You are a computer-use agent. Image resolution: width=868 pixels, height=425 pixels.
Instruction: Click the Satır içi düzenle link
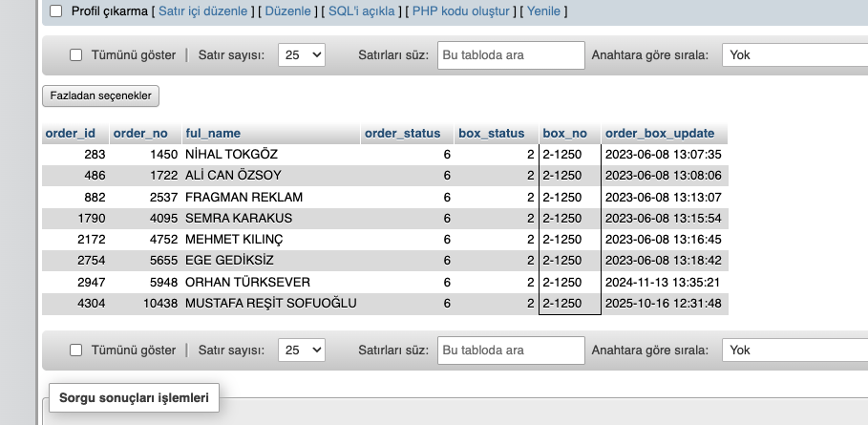coord(203,11)
